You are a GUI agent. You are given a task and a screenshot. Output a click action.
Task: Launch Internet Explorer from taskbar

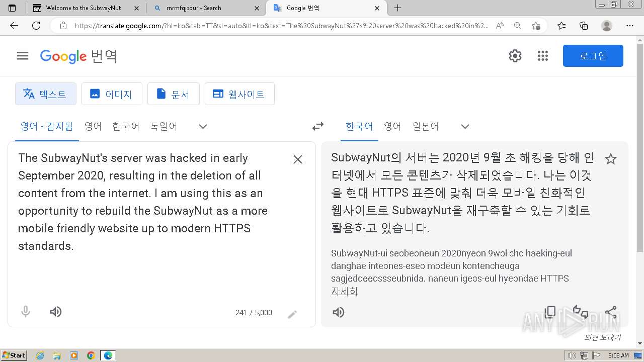[40, 355]
